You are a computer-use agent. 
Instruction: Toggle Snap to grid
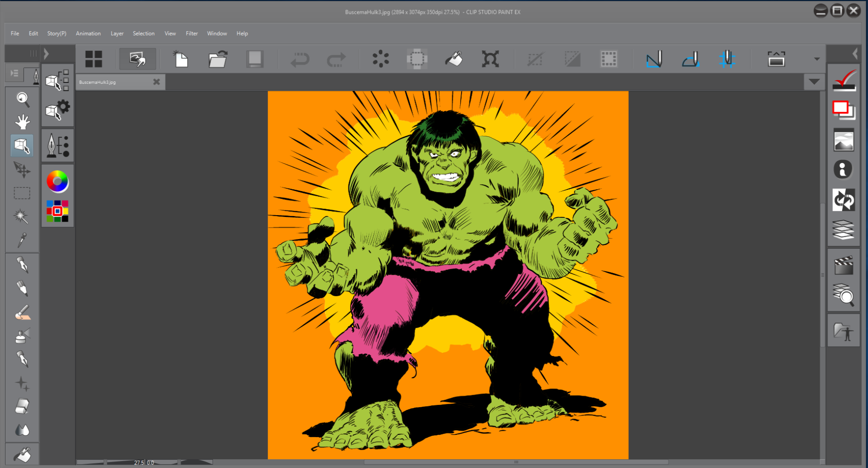coord(727,59)
